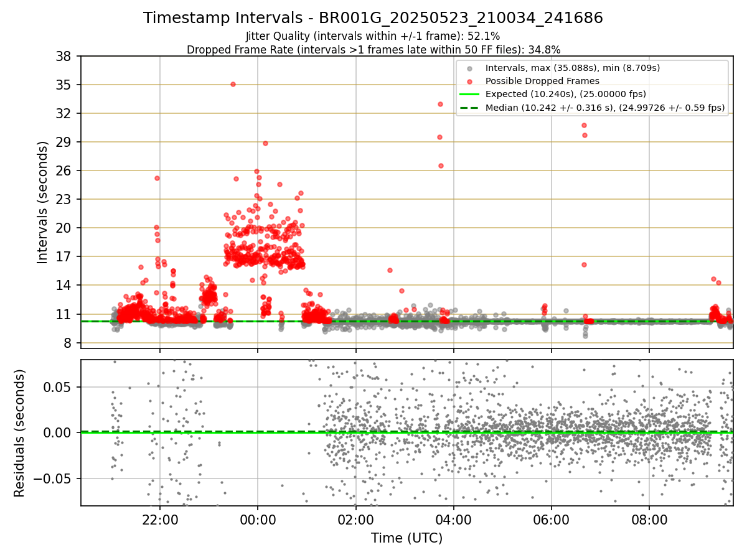Click the x-axis tick label 08:00
The height and width of the screenshot is (560, 747).
tap(649, 519)
